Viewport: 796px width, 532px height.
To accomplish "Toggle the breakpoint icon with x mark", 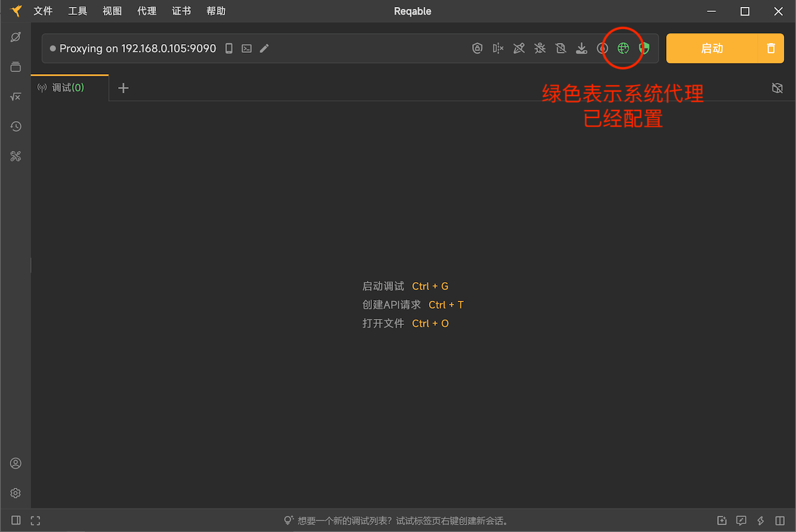I will pyautogui.click(x=498, y=48).
